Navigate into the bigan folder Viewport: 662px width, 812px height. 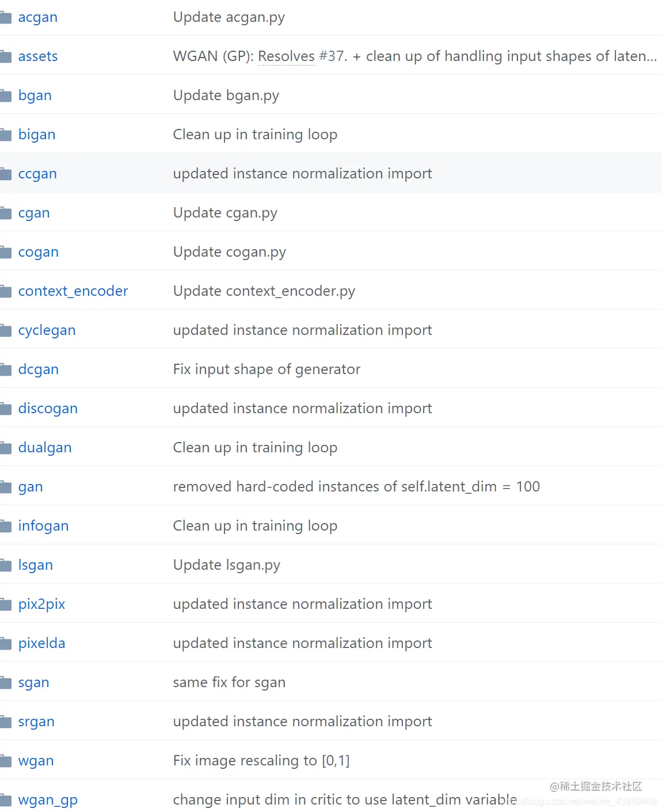click(37, 135)
